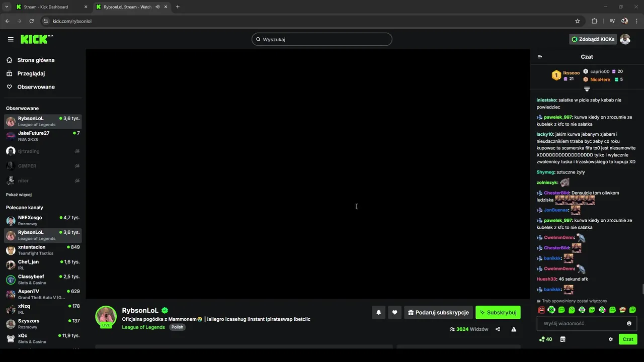
Task: Open League of Legends category link
Action: click(x=143, y=327)
